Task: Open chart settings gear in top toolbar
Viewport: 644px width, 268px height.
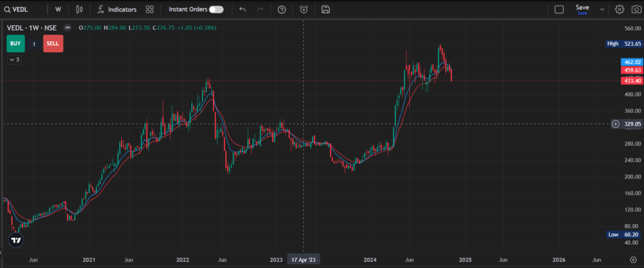Action: [x=619, y=9]
